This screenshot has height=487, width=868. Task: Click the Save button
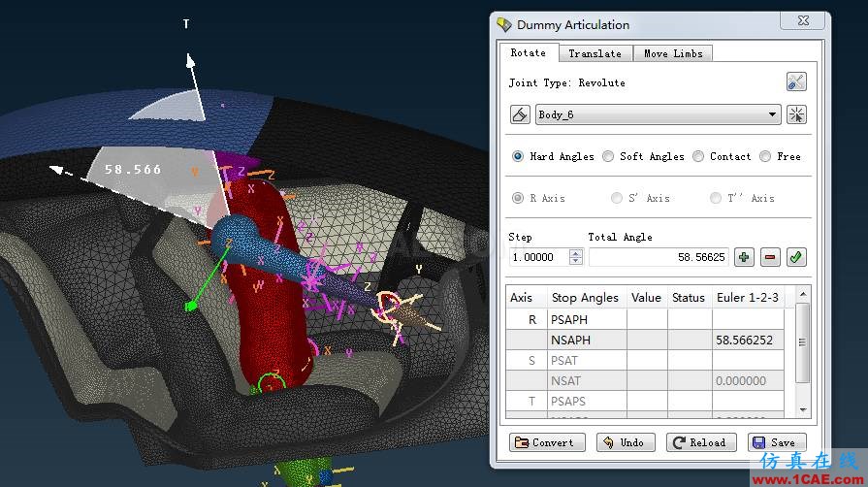point(777,442)
